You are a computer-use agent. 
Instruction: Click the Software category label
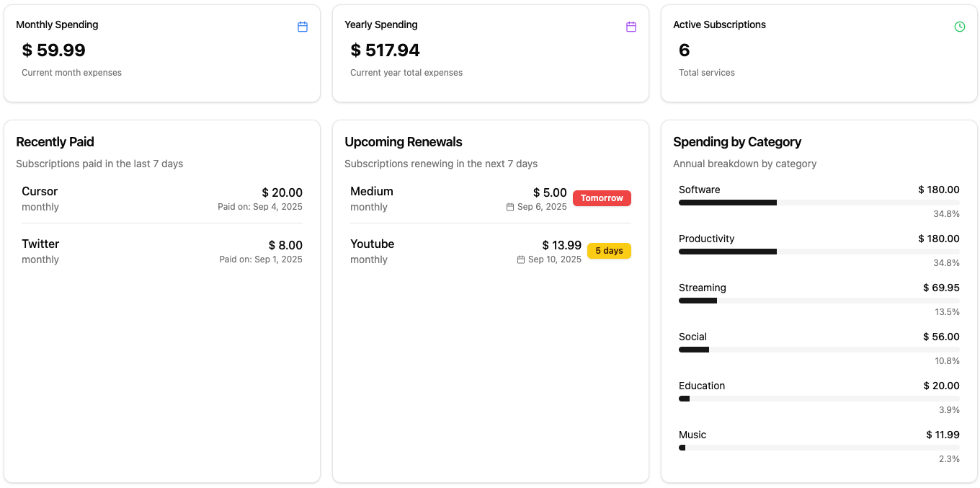(x=700, y=190)
